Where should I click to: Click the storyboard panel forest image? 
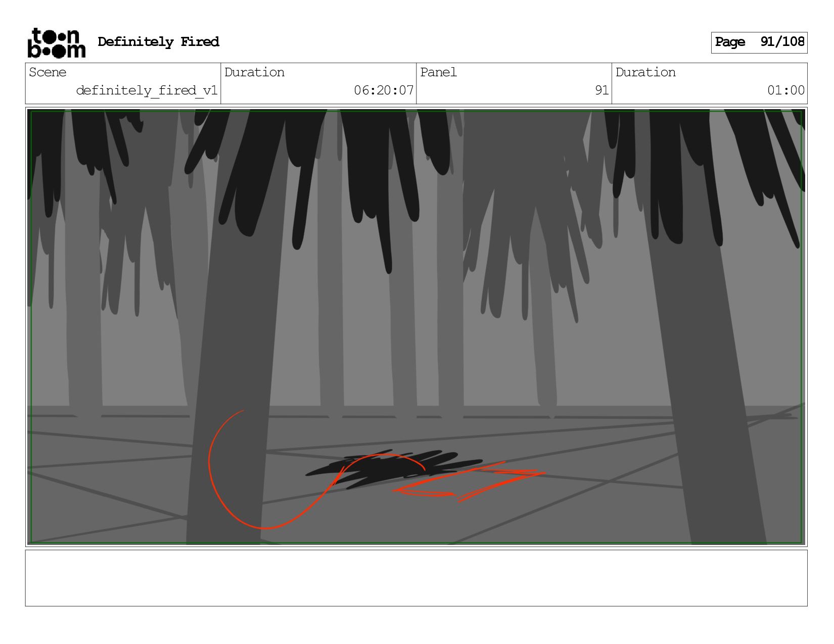[416, 327]
